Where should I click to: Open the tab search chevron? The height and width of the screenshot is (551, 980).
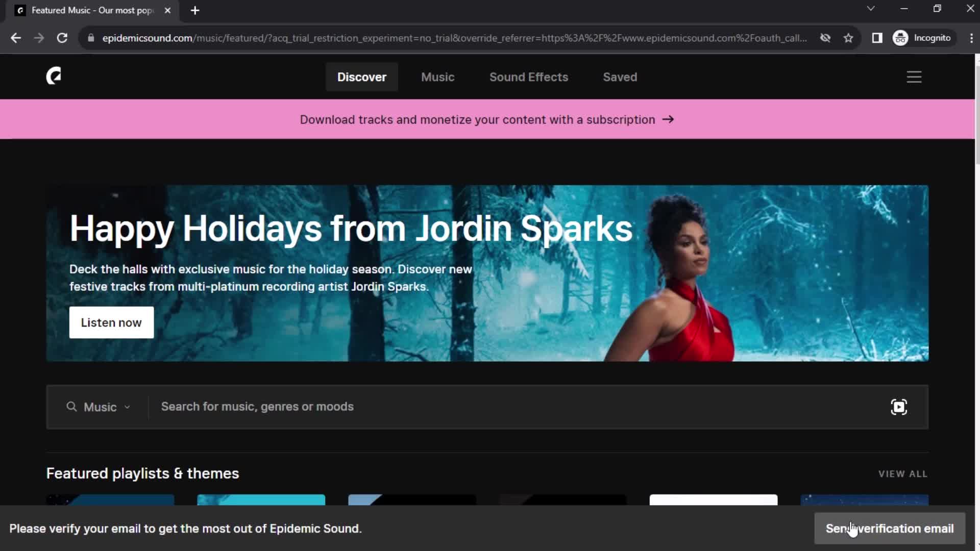point(871,9)
